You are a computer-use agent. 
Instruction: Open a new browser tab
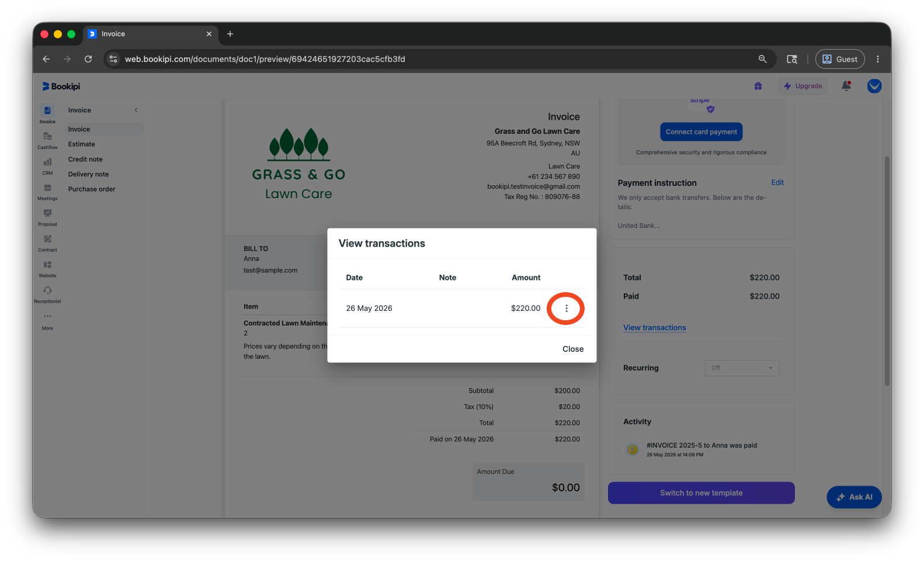230,34
